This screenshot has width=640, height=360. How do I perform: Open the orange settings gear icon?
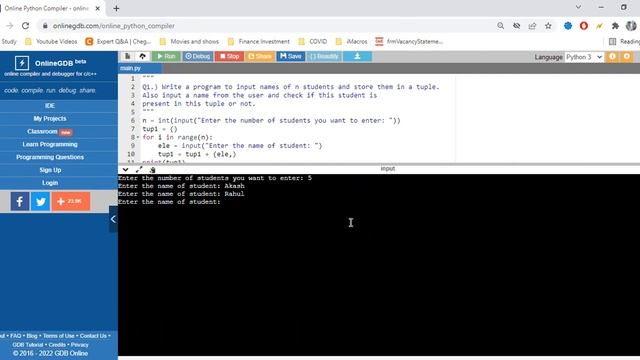coord(627,57)
